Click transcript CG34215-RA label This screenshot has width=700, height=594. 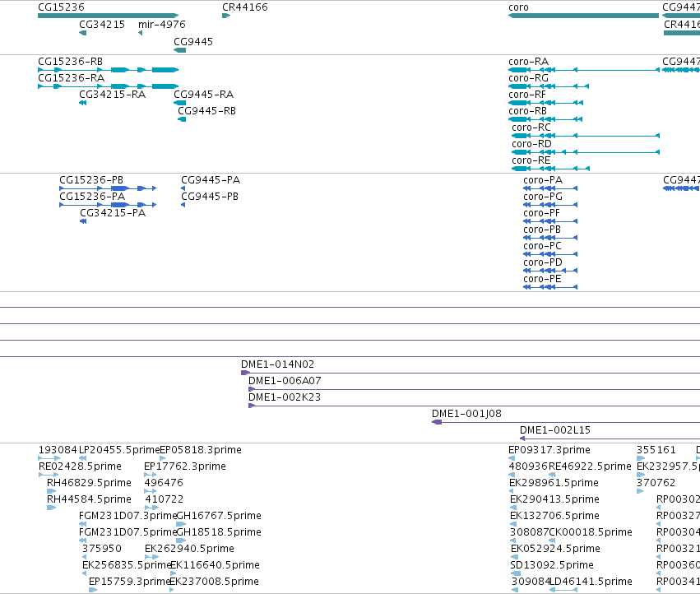pyautogui.click(x=113, y=95)
